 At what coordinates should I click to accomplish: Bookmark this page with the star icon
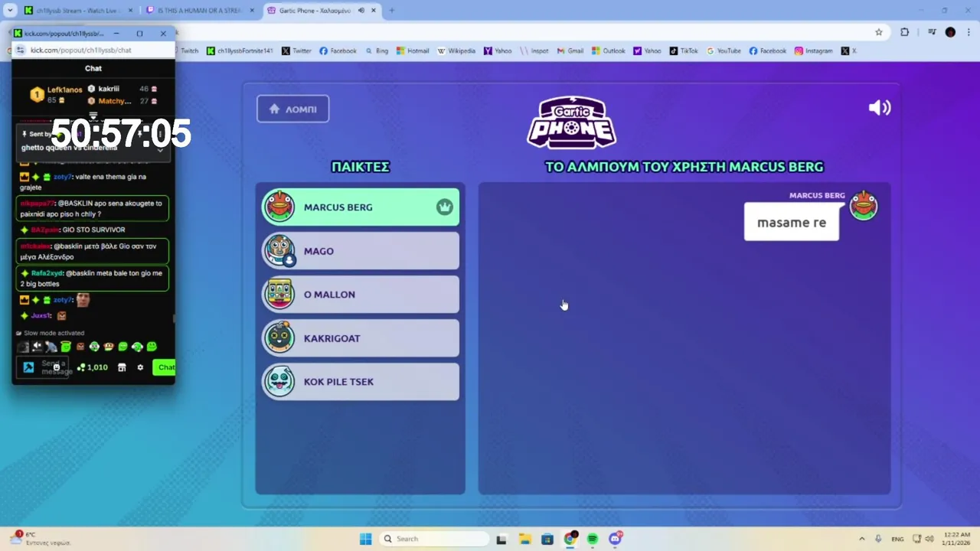coord(879,32)
